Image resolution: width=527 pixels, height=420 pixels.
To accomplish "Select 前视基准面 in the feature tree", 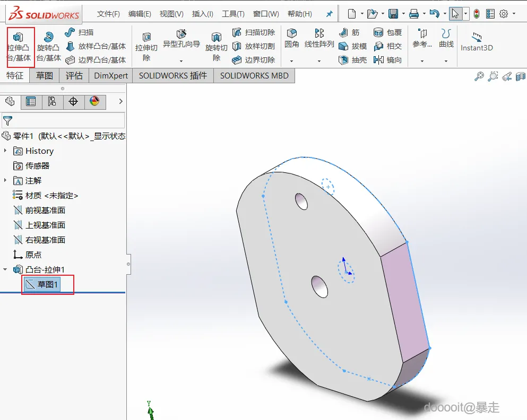I will click(x=45, y=211).
